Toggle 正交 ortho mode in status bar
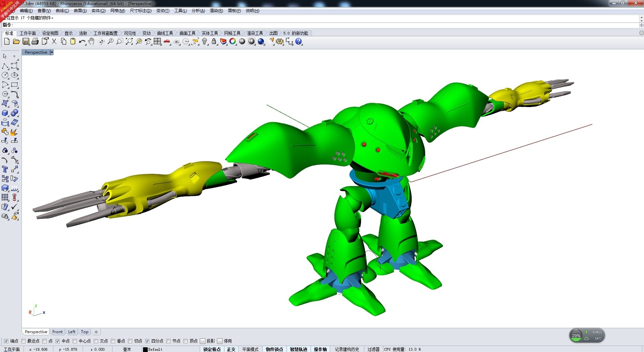This screenshot has height=352, width=644. (231, 349)
